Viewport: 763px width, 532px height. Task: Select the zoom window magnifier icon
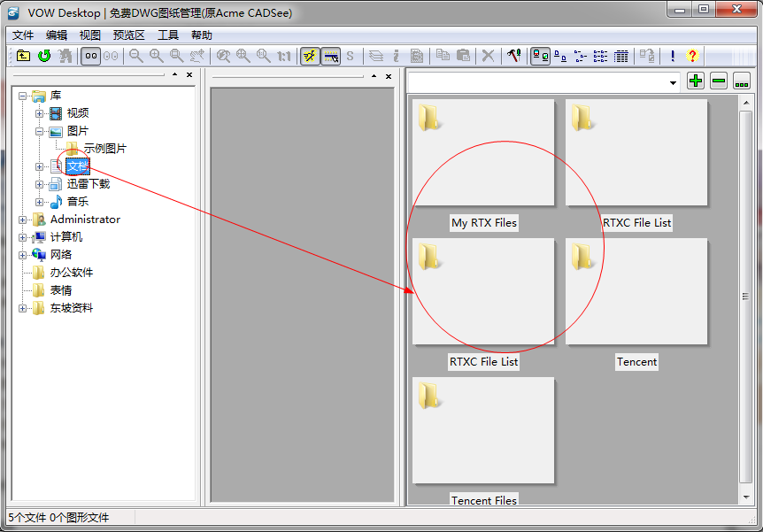(x=177, y=56)
